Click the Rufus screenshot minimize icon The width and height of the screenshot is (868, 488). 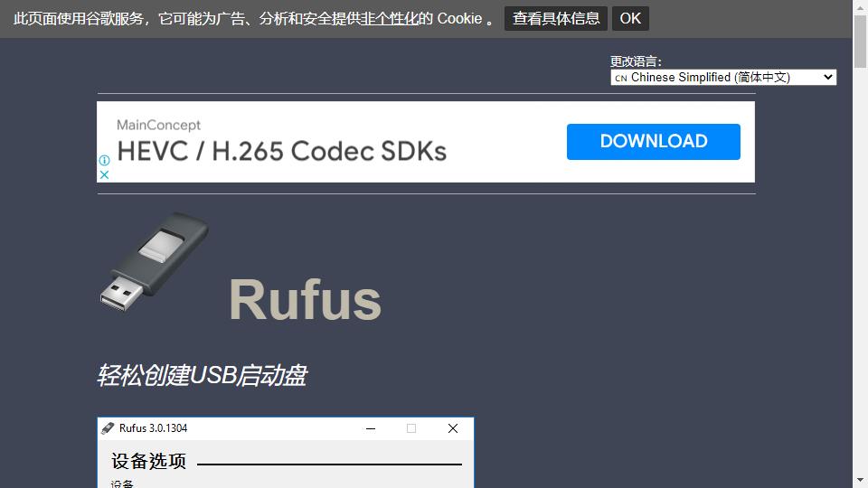click(371, 428)
